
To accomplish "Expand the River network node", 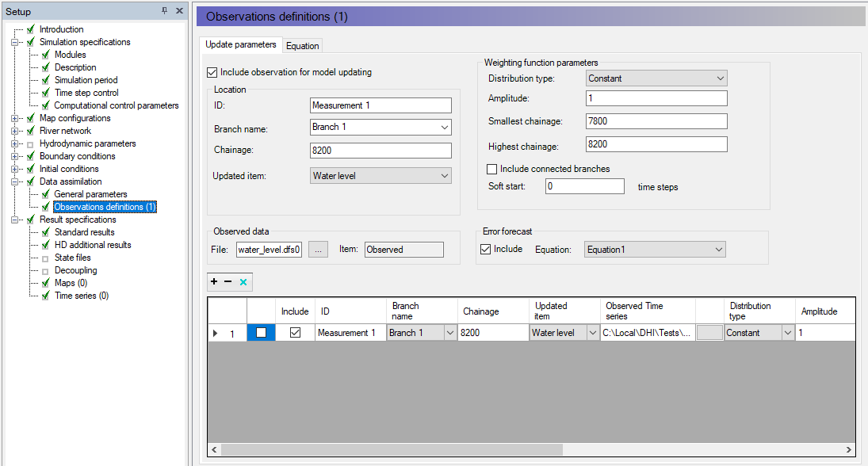I will pyautogui.click(x=15, y=131).
